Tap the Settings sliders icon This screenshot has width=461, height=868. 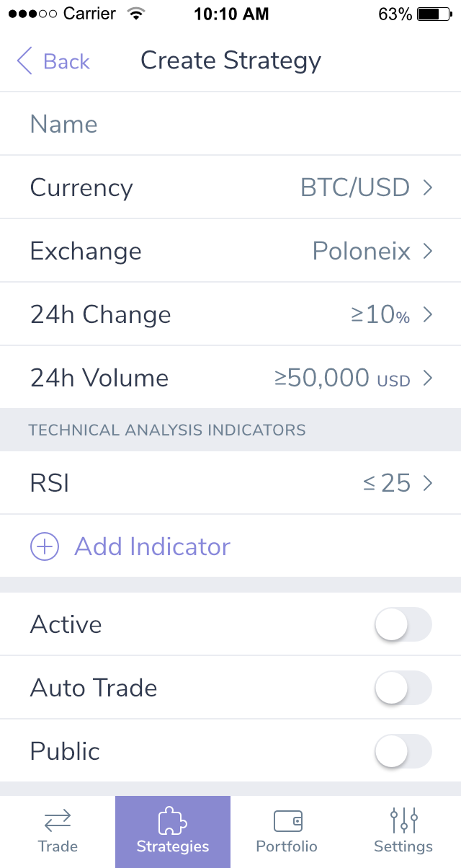tap(403, 820)
